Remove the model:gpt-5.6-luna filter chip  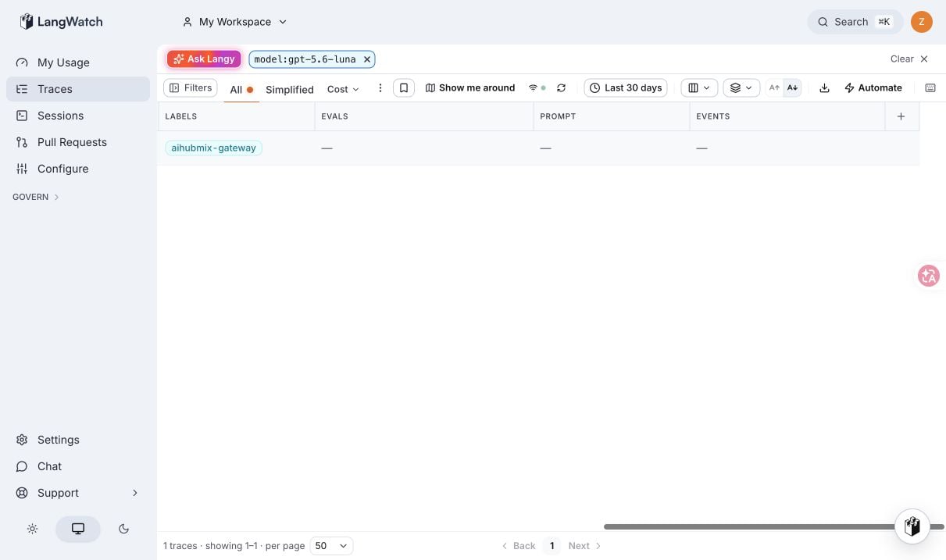point(367,59)
